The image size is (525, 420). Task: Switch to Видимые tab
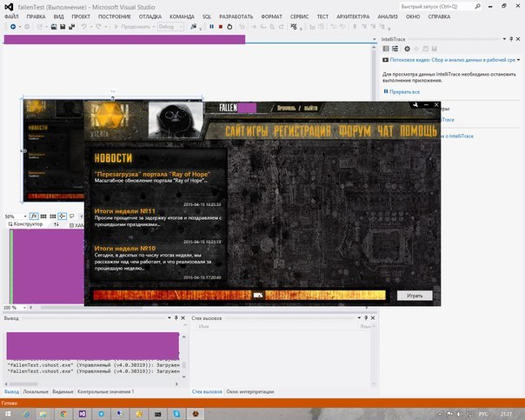pyautogui.click(x=63, y=391)
